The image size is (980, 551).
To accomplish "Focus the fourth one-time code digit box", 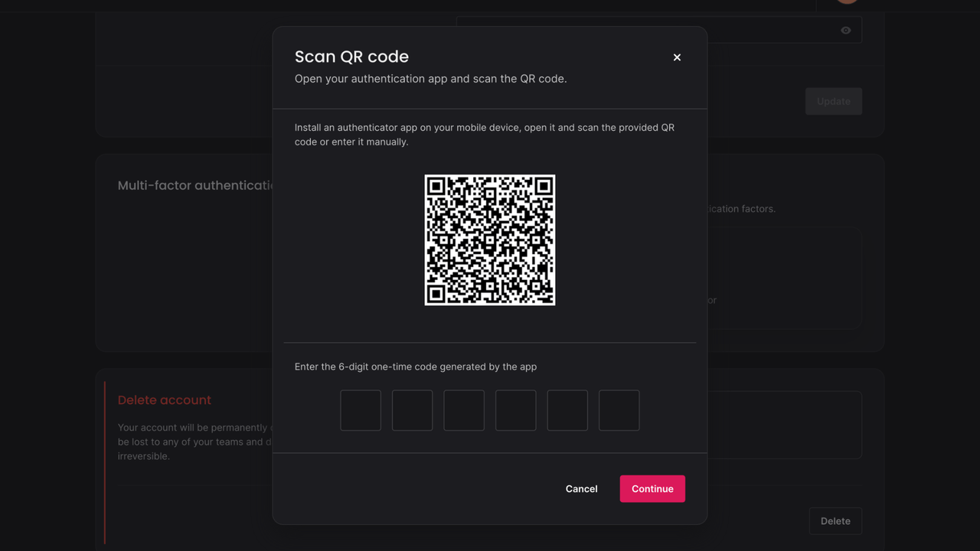I will pyautogui.click(x=516, y=410).
